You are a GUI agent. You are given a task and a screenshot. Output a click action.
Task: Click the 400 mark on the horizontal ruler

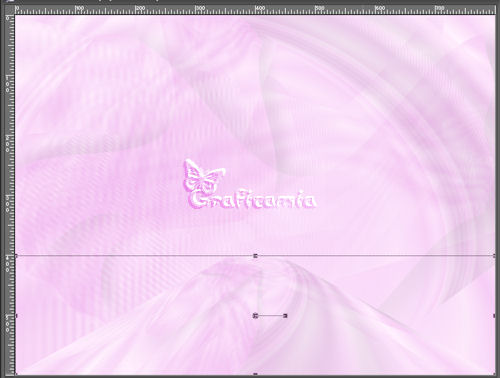(x=260, y=8)
